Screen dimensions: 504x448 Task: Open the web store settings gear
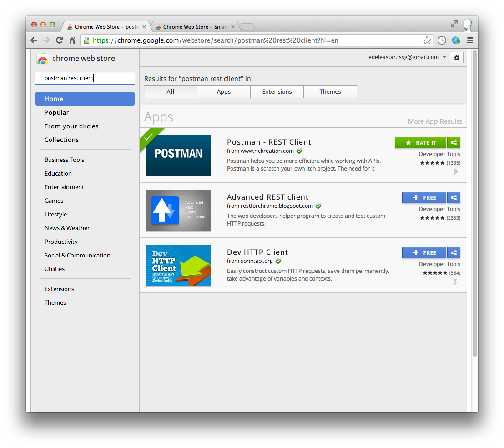456,58
